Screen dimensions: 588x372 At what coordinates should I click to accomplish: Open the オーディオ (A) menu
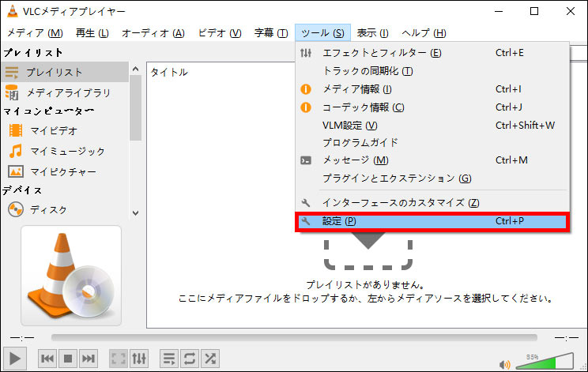click(153, 33)
